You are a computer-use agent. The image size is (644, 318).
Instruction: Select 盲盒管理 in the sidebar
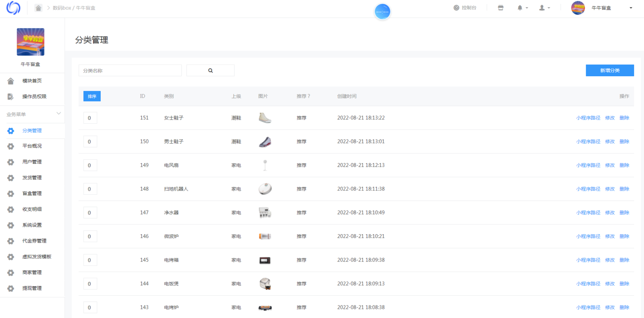coord(32,194)
